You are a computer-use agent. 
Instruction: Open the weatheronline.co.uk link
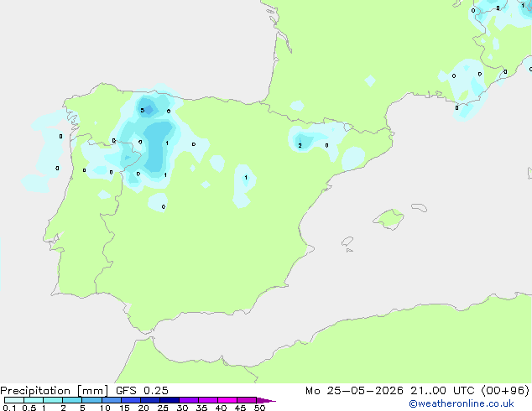click(462, 403)
